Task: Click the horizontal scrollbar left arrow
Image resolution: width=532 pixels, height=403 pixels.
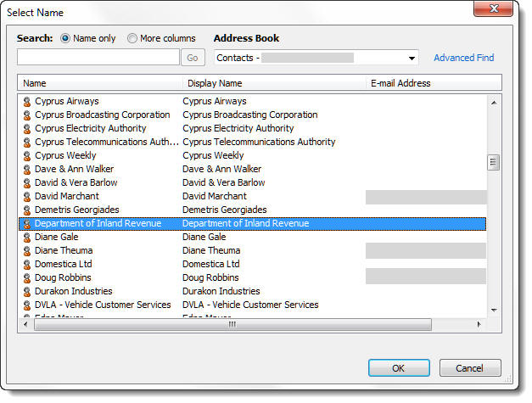Action: coord(25,324)
